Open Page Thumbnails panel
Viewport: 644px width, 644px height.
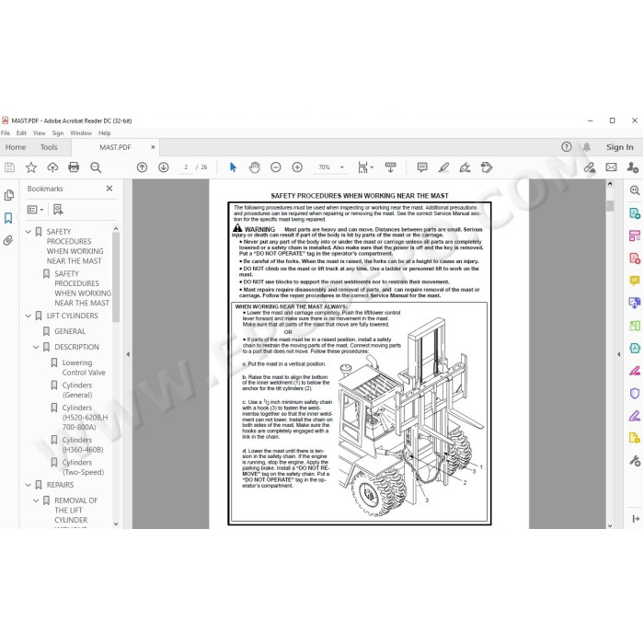8,195
